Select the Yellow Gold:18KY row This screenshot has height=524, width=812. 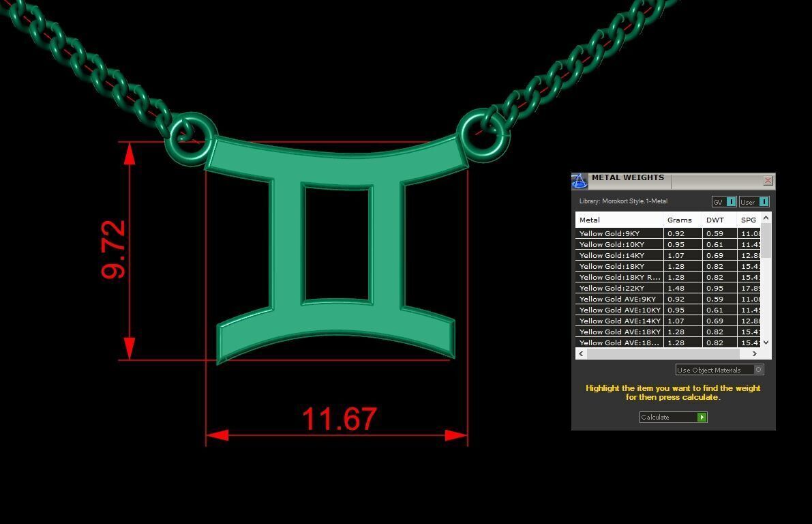pos(668,266)
